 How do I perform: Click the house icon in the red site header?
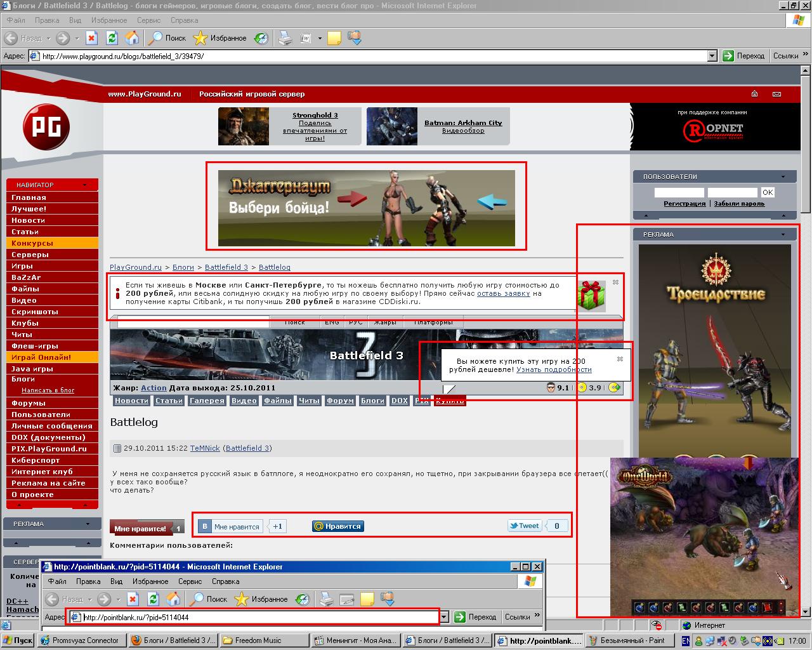pos(754,94)
